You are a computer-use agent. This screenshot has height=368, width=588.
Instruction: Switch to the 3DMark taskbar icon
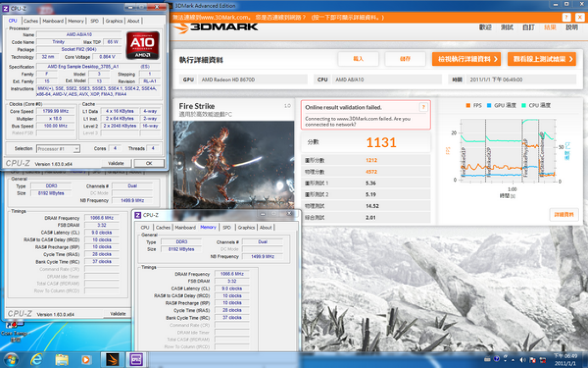coord(112,359)
